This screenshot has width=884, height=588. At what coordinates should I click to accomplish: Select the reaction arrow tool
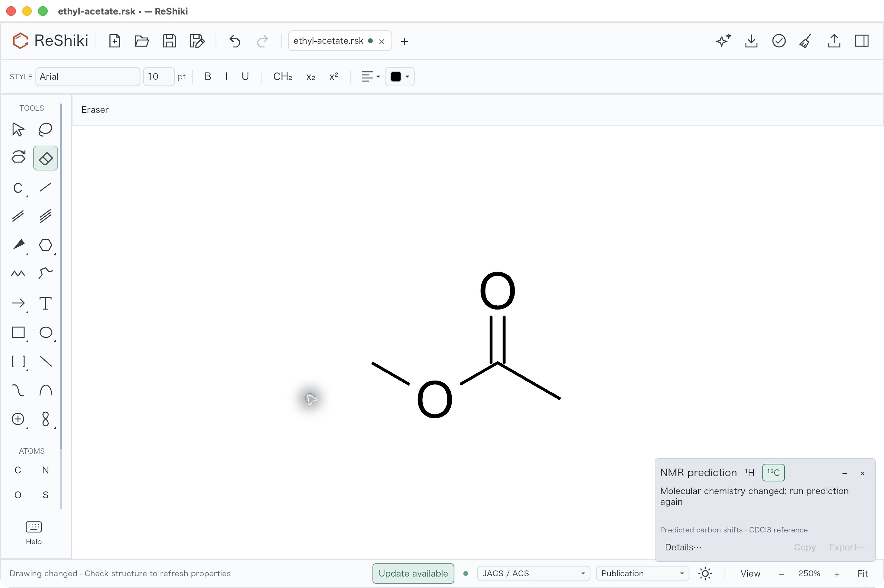click(18, 303)
